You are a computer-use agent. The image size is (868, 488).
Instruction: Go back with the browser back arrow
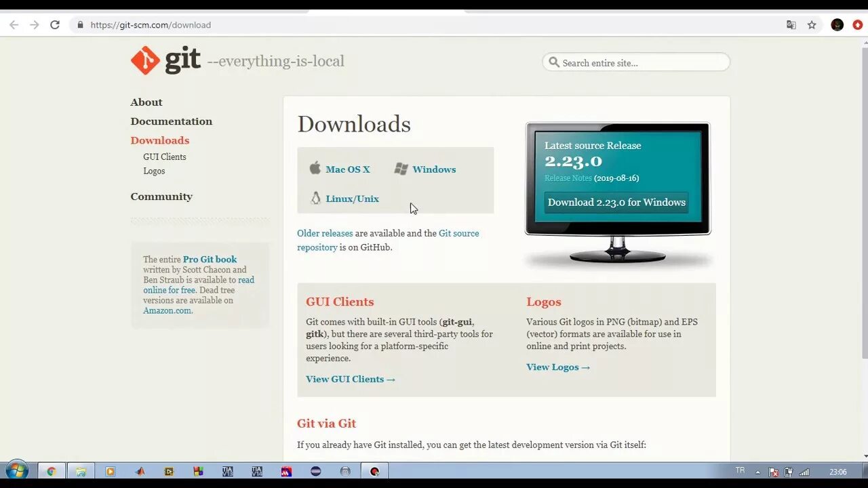click(x=14, y=25)
